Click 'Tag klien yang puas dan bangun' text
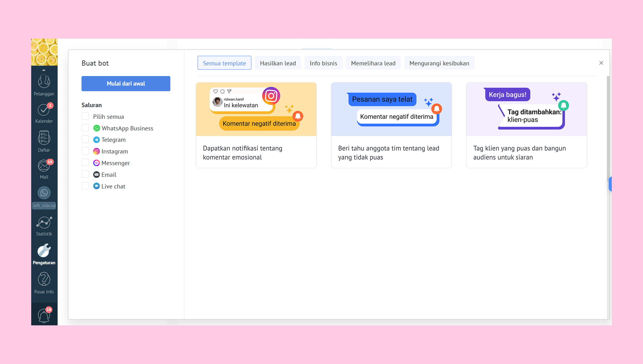This screenshot has width=643, height=364. click(x=519, y=148)
